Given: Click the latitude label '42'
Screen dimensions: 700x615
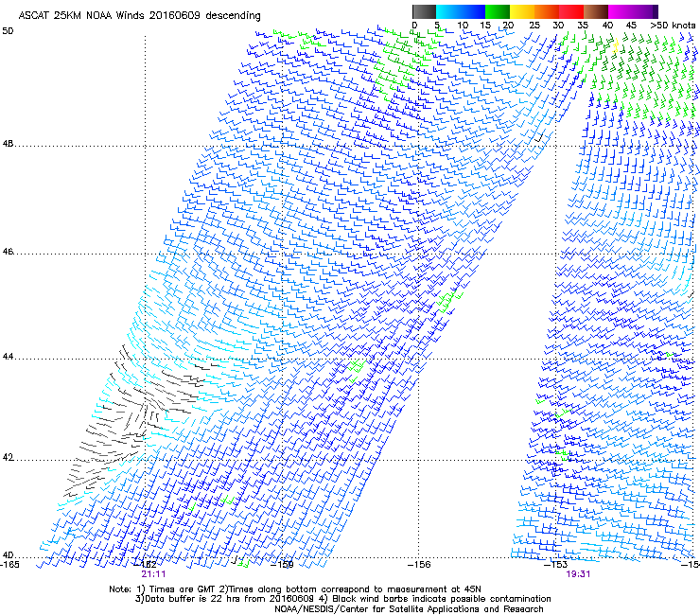Looking at the screenshot, I should point(8,458).
